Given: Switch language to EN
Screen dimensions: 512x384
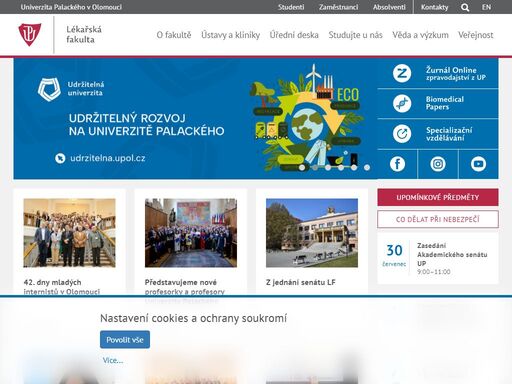Looking at the screenshot, I should click(x=486, y=7).
